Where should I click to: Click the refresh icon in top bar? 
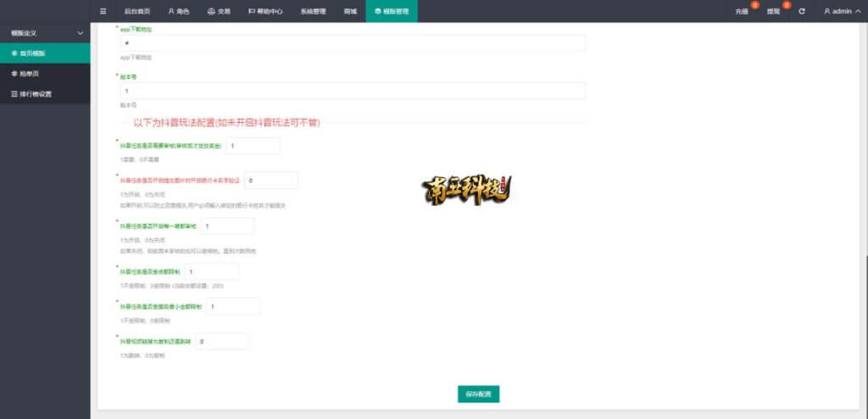click(x=802, y=11)
